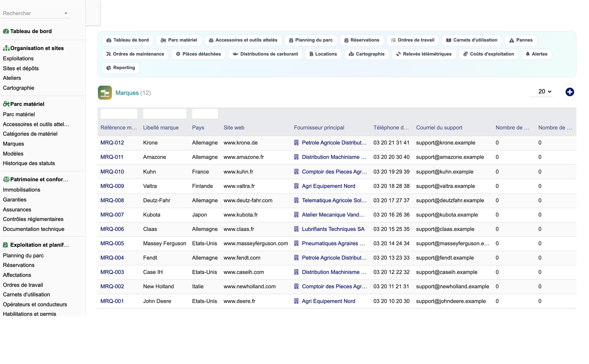Image resolution: width=589 pixels, height=364 pixels.
Task: Open Coûts d'exploitation shortcut
Action: (x=488, y=54)
